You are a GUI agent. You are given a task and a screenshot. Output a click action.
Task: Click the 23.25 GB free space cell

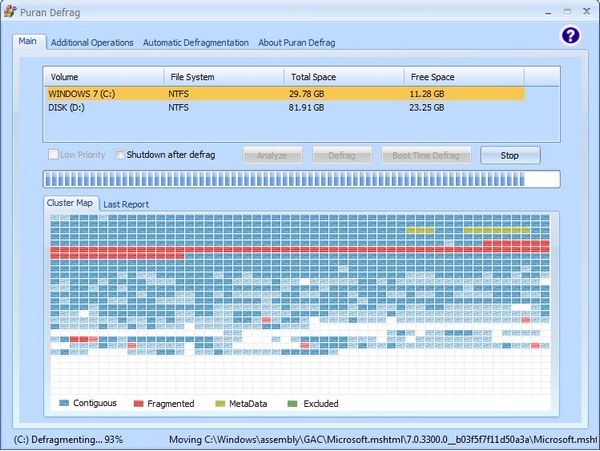point(427,107)
